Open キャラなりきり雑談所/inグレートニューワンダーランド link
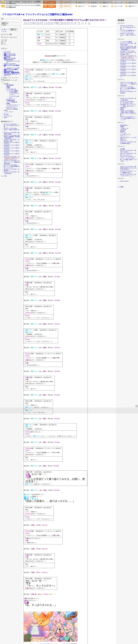The image size is (138, 644). coord(128,31)
